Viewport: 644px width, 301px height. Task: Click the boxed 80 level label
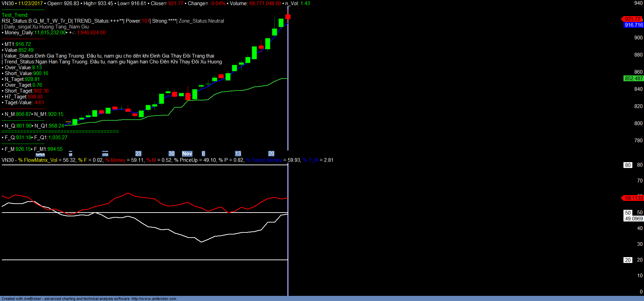[x=628, y=165]
